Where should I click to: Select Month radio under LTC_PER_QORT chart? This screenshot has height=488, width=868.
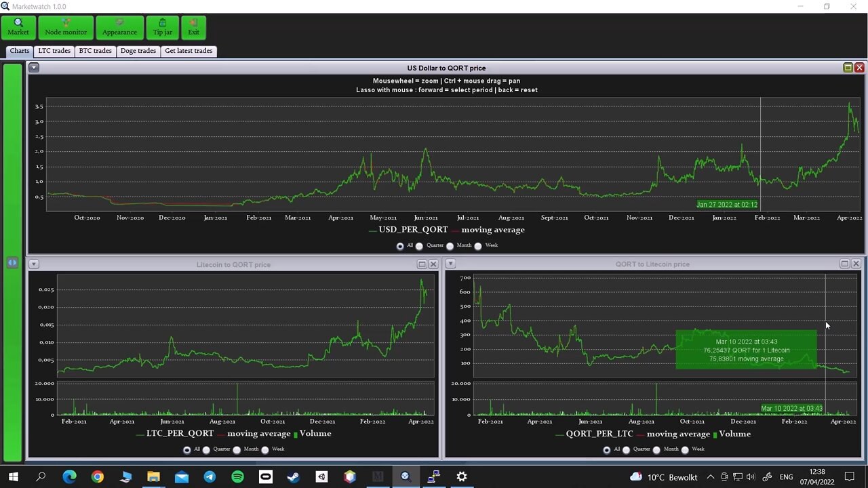tap(237, 449)
